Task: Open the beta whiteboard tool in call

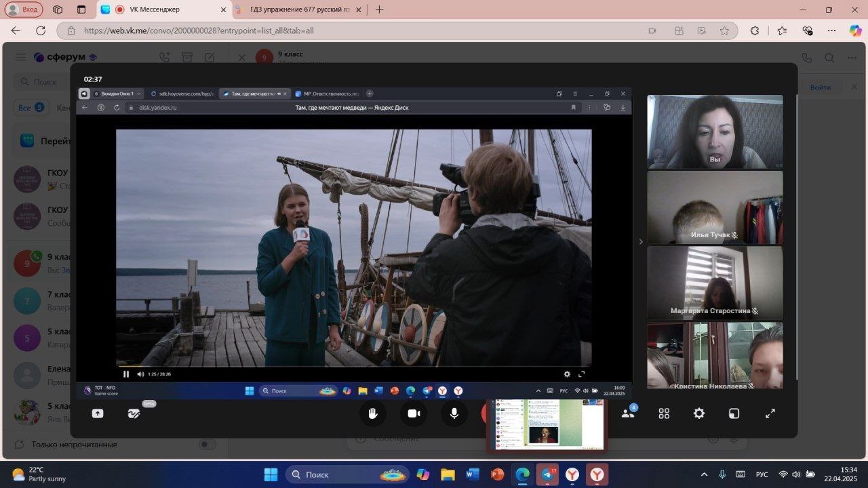Action: pos(134,413)
